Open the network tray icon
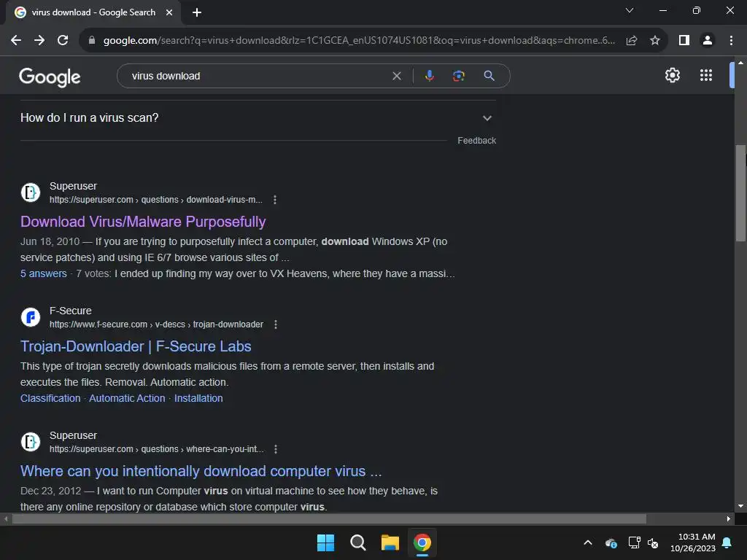This screenshot has width=747, height=560. tap(634, 542)
